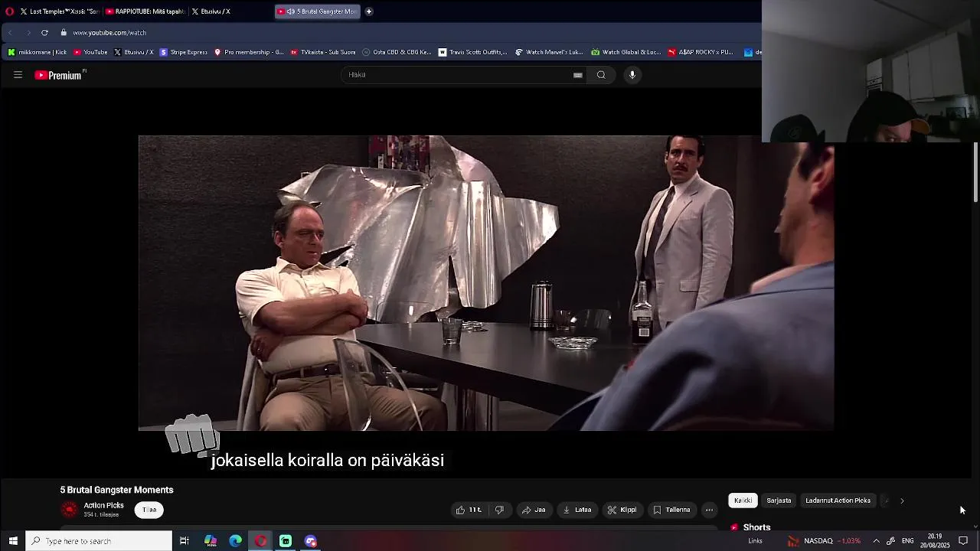Open Watch Marvel's bookmark
Image resolution: width=980 pixels, height=551 pixels.
549,52
